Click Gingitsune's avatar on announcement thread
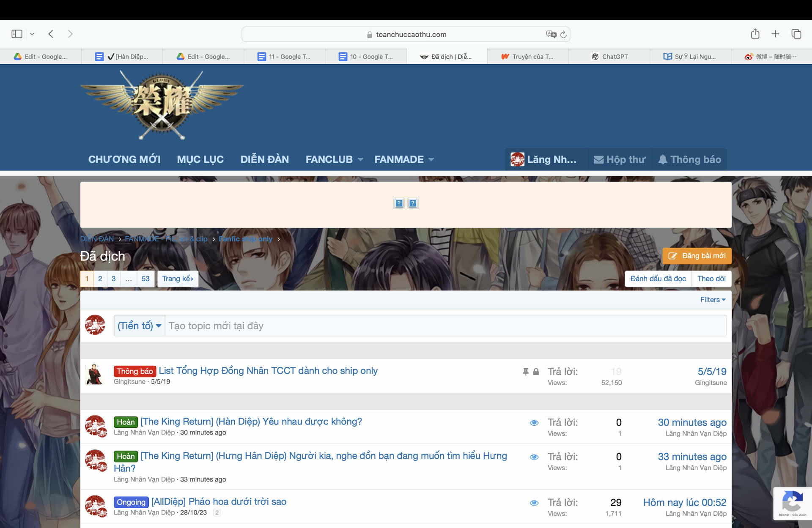Image resolution: width=812 pixels, height=528 pixels. click(95, 375)
